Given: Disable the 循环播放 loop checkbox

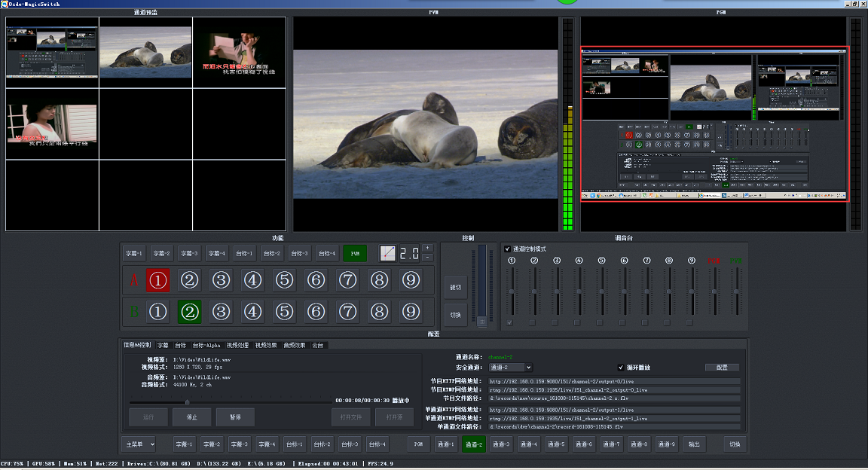Looking at the screenshot, I should [x=621, y=368].
